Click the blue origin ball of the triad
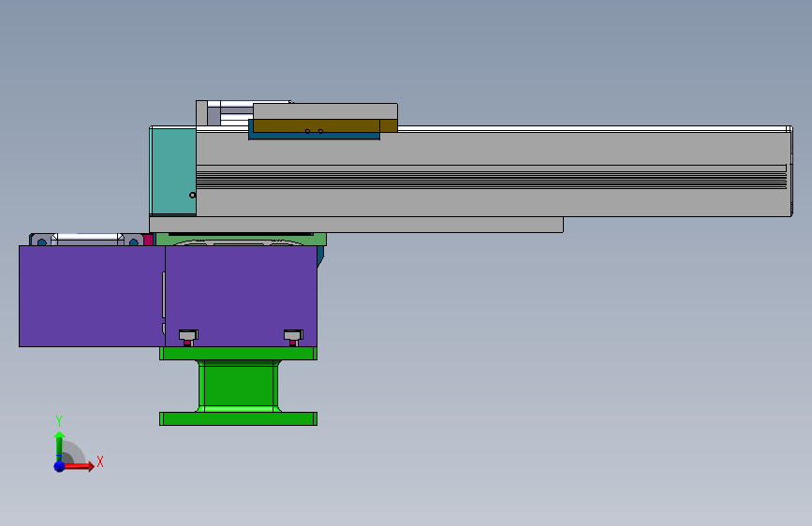812x526 pixels. pyautogui.click(x=60, y=466)
